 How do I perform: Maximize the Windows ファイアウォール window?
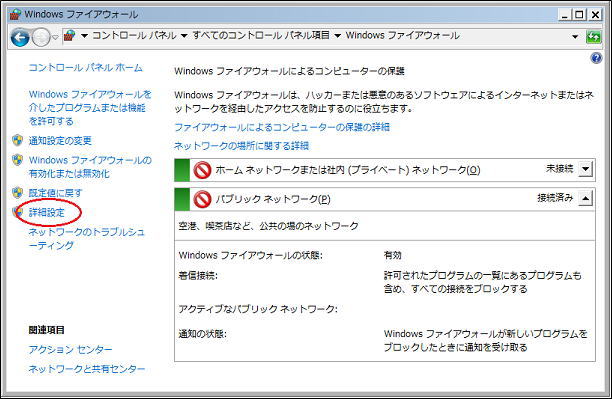click(x=579, y=15)
